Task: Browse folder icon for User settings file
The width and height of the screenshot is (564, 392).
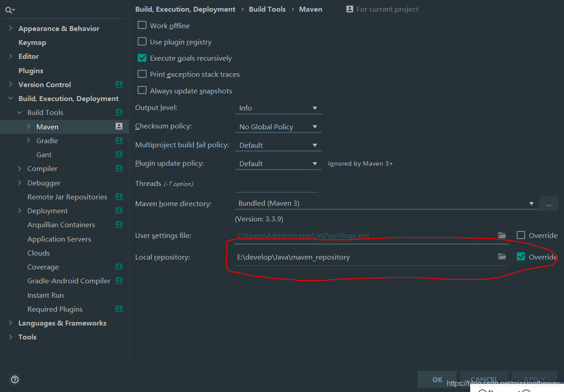Action: pos(502,235)
